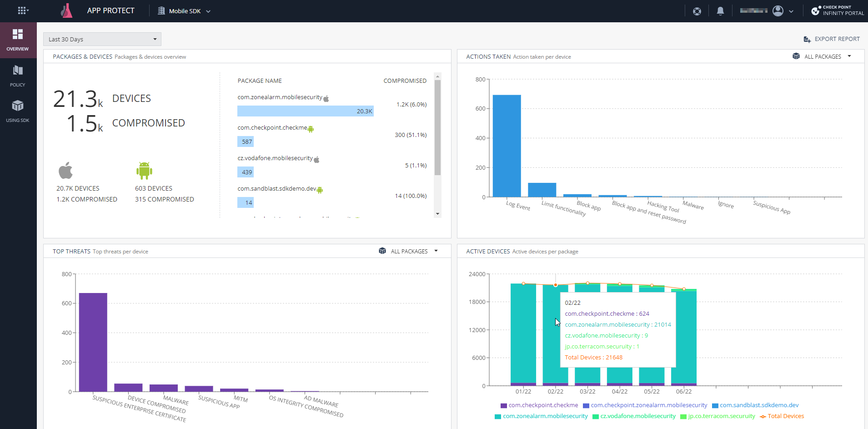Open the notifications bell
Image resolution: width=868 pixels, height=429 pixels.
tap(720, 11)
